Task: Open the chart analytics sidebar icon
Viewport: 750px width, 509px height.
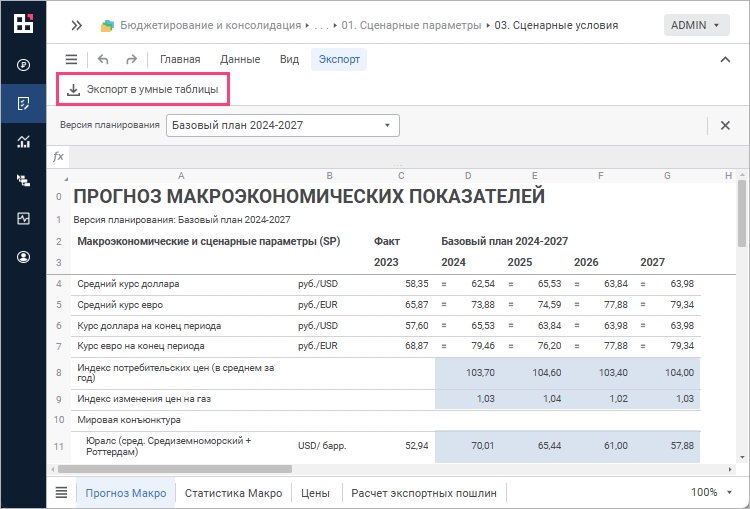Action: [x=23, y=141]
